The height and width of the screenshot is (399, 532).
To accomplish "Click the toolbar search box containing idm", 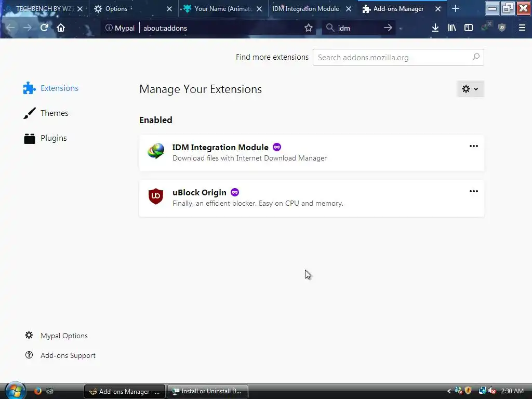I will click(360, 28).
